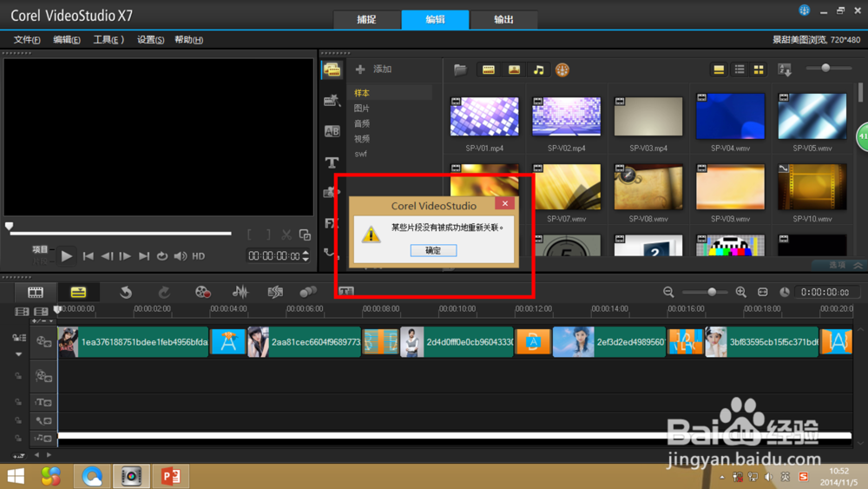Fit project in timeline window

(x=763, y=292)
